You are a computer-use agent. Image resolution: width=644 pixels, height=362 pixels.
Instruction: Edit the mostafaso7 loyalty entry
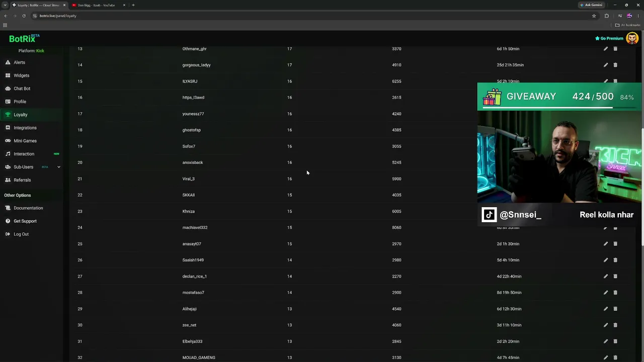pyautogui.click(x=606, y=293)
